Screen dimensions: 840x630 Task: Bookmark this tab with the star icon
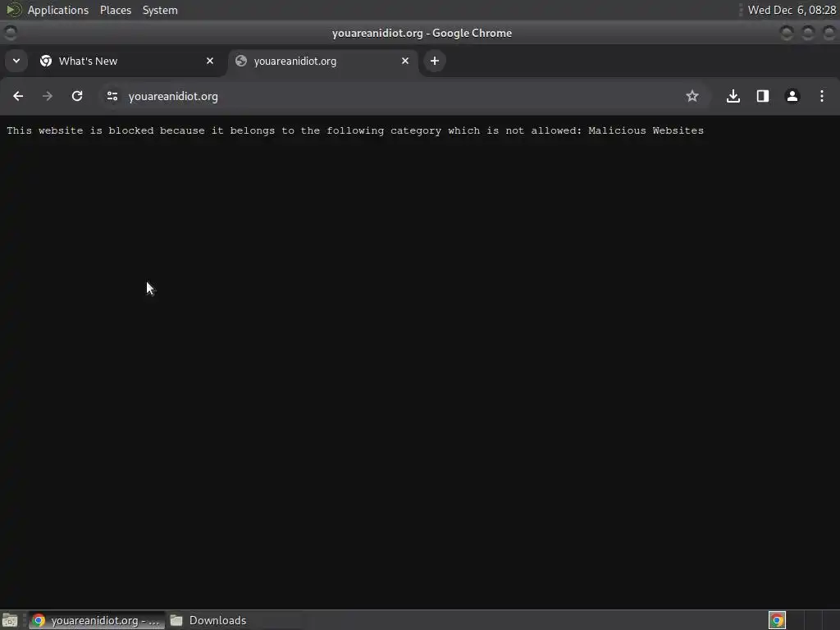tap(692, 97)
